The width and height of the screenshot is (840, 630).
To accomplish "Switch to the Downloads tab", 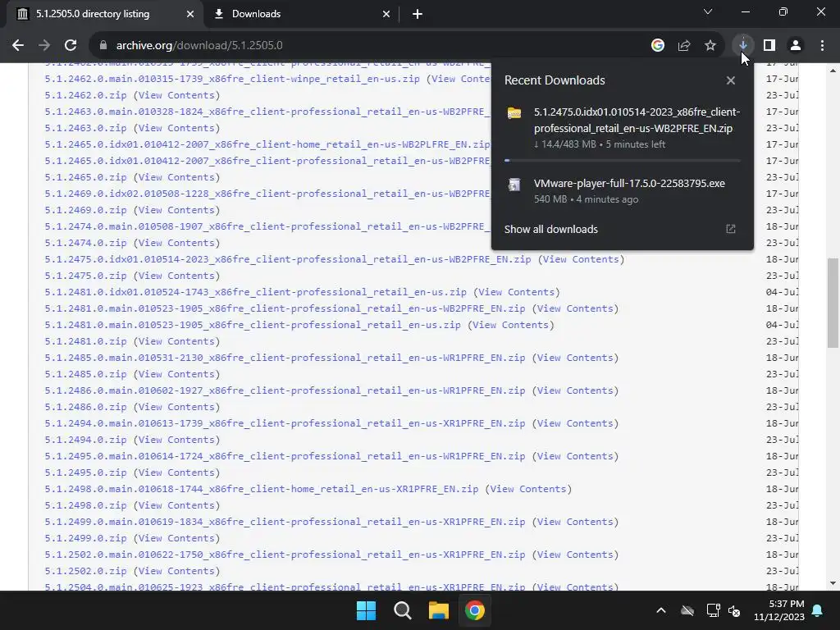I will pyautogui.click(x=302, y=14).
